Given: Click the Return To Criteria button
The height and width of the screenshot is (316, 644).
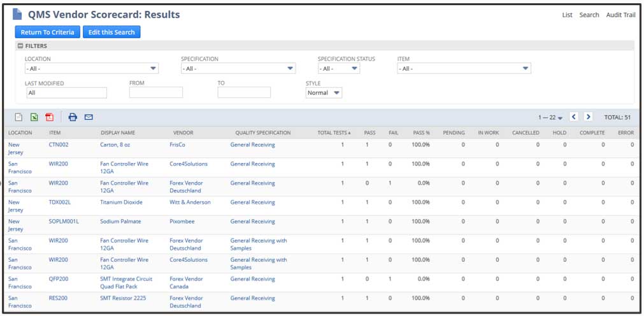Looking at the screenshot, I should [x=47, y=32].
